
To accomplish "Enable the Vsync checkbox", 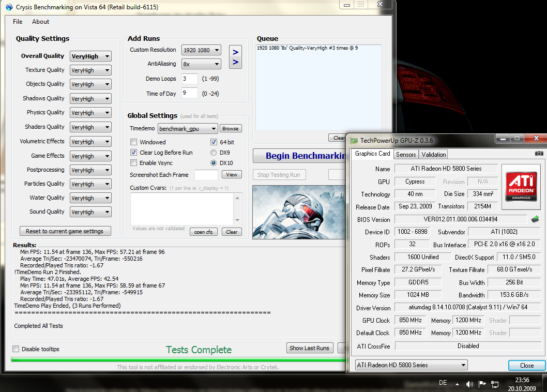I will 133,163.
